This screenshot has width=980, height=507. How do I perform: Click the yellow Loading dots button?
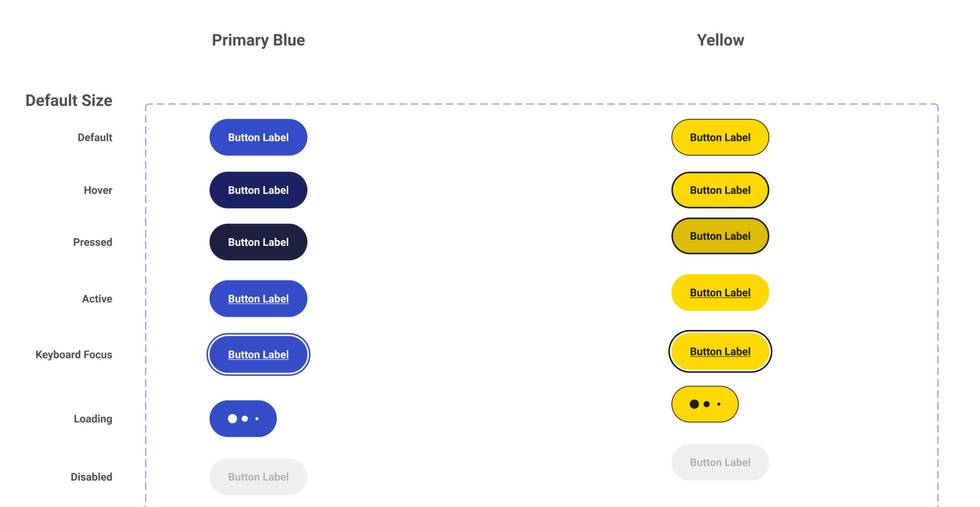tap(704, 404)
